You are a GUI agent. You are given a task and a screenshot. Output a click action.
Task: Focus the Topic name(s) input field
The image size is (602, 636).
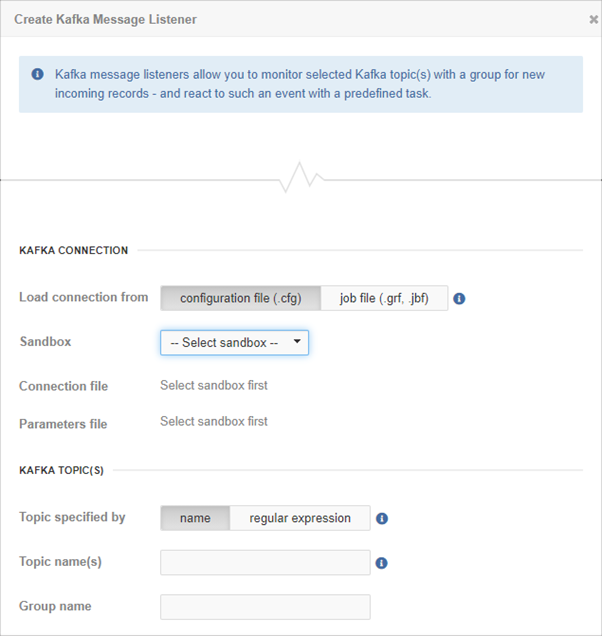[x=265, y=563]
